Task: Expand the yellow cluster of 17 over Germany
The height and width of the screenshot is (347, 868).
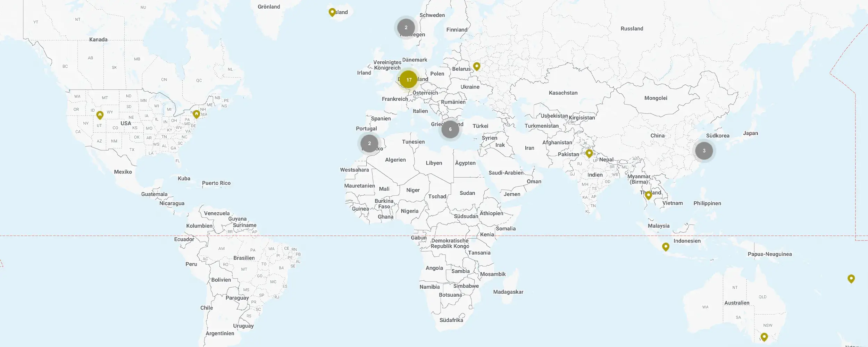Action: tap(409, 79)
